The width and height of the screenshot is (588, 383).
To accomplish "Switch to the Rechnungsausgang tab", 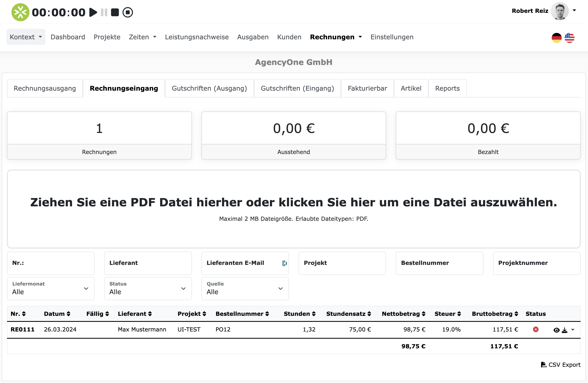I will coord(45,88).
